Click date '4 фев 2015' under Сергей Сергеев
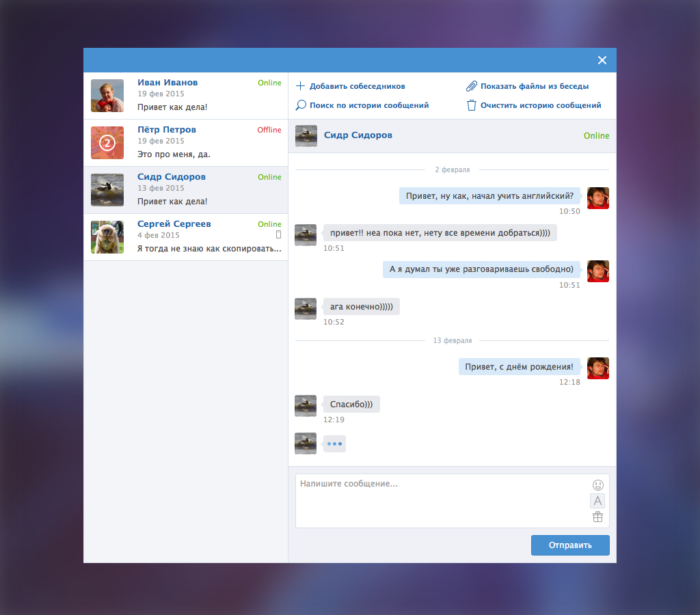 click(159, 235)
